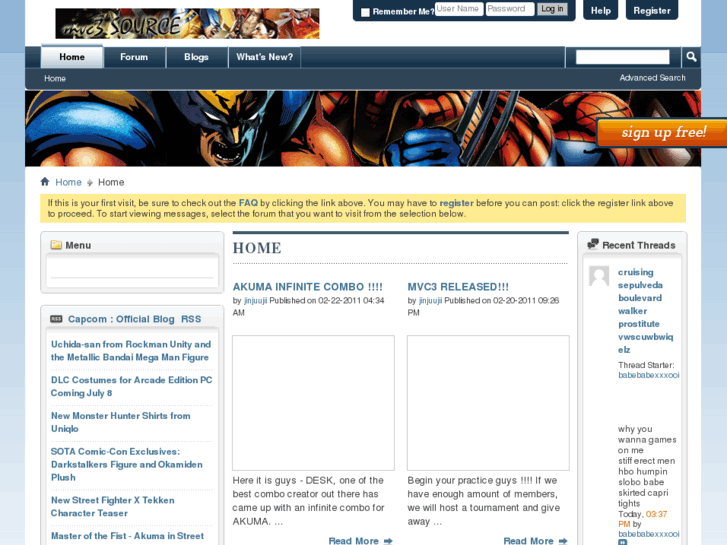Open Capcom : Official Blog RSS heading
727x545 pixels.
[x=134, y=319]
